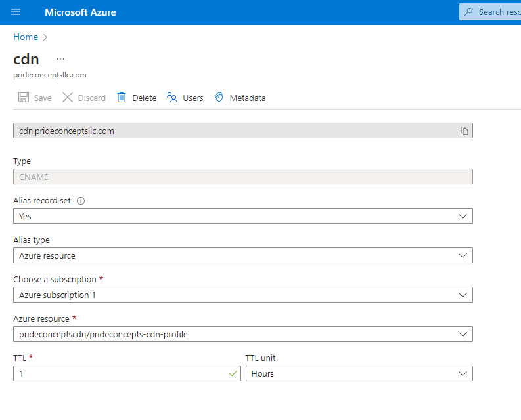Click the Alias record set label
This screenshot has height=420, width=521.
pos(42,201)
